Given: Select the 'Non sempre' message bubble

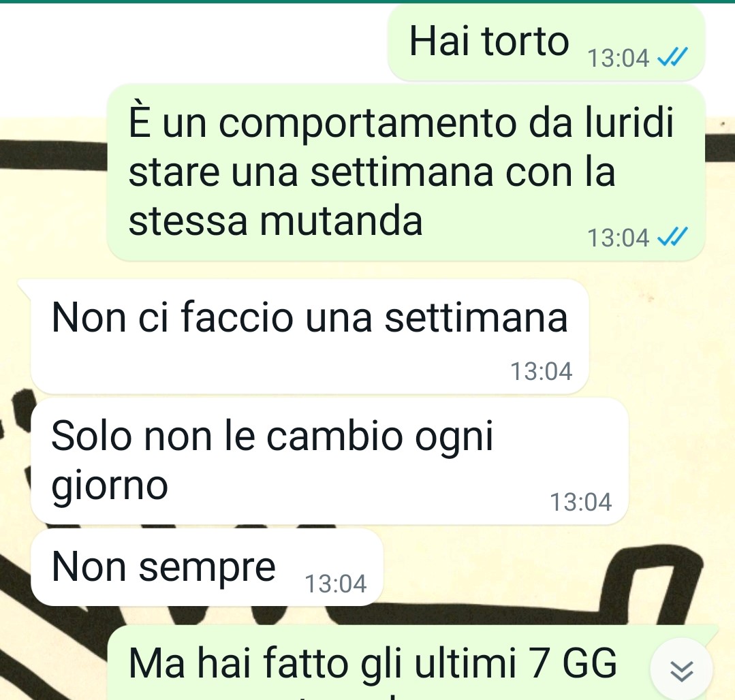Looking at the screenshot, I should [206, 567].
